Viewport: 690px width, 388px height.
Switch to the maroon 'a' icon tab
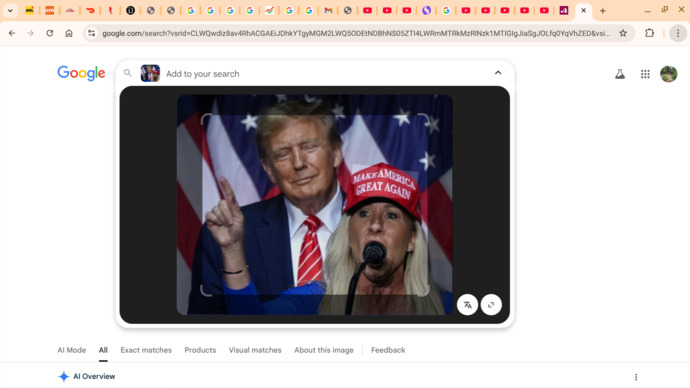coord(564,11)
